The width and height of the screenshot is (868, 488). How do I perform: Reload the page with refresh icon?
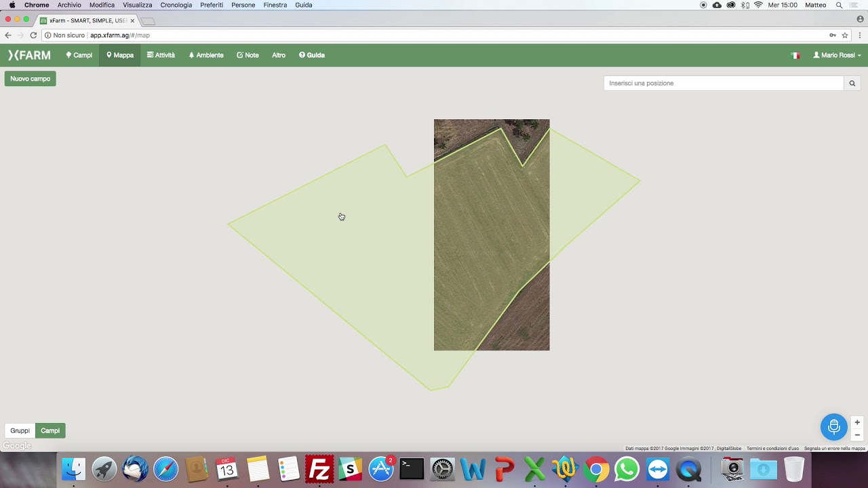33,35
